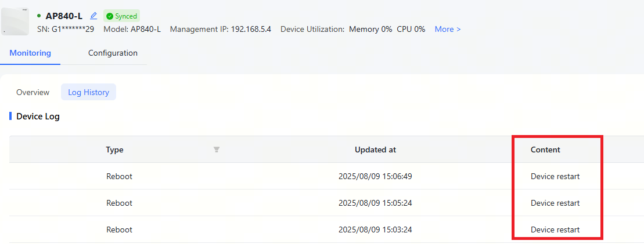The image size is (644, 244).
Task: Switch to the Monitoring tab
Action: (x=30, y=53)
